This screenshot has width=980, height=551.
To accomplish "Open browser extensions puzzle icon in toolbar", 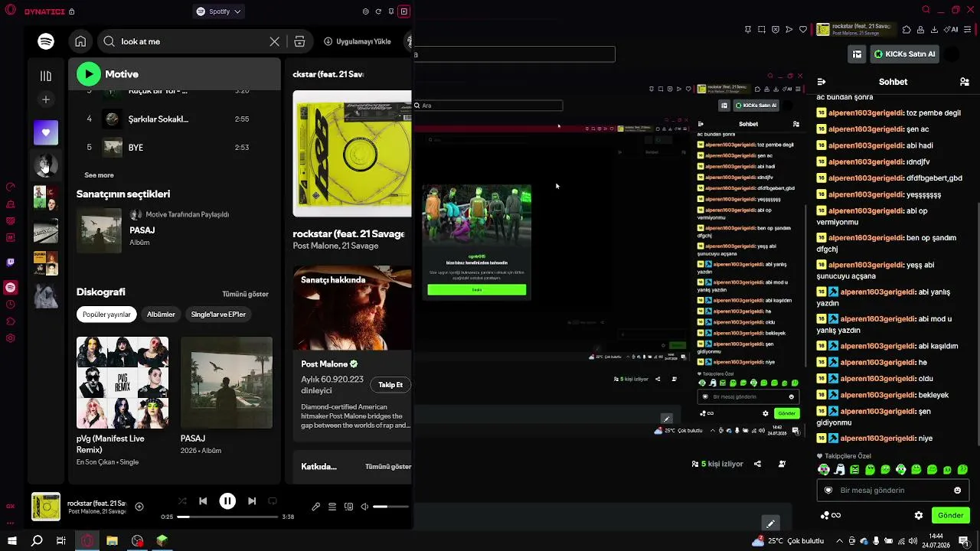I will pyautogui.click(x=906, y=30).
